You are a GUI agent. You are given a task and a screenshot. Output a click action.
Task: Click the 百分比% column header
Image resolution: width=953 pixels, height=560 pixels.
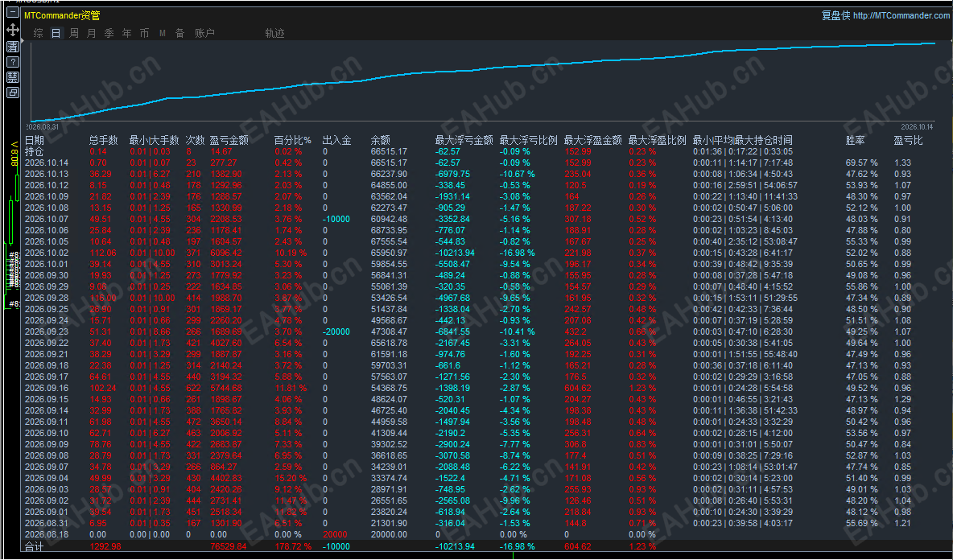(292, 140)
